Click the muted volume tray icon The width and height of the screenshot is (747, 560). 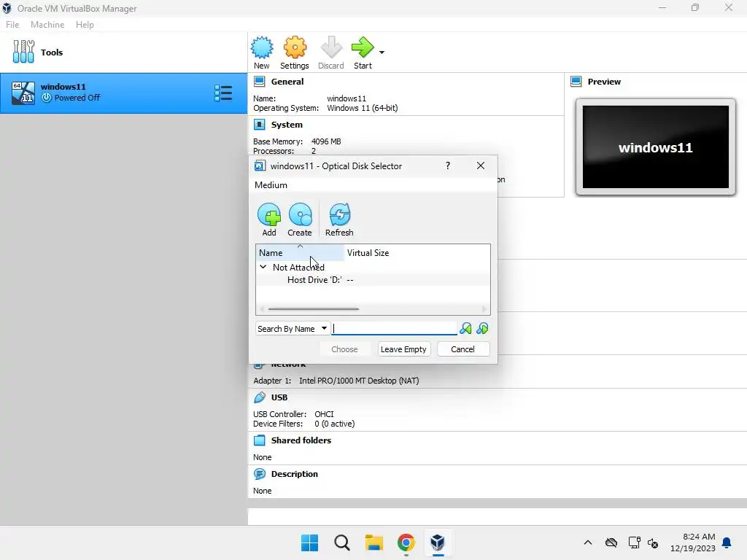(653, 542)
